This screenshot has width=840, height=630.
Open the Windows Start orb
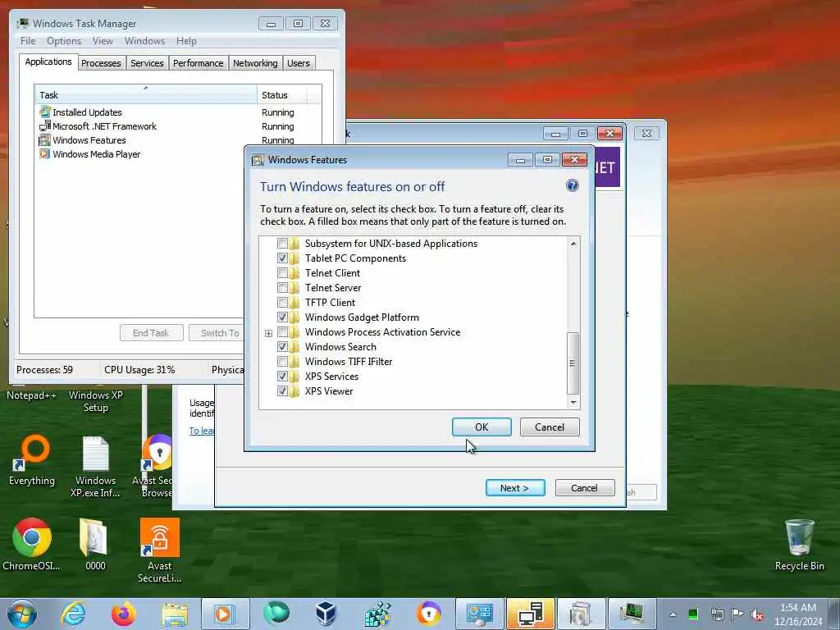(21, 614)
